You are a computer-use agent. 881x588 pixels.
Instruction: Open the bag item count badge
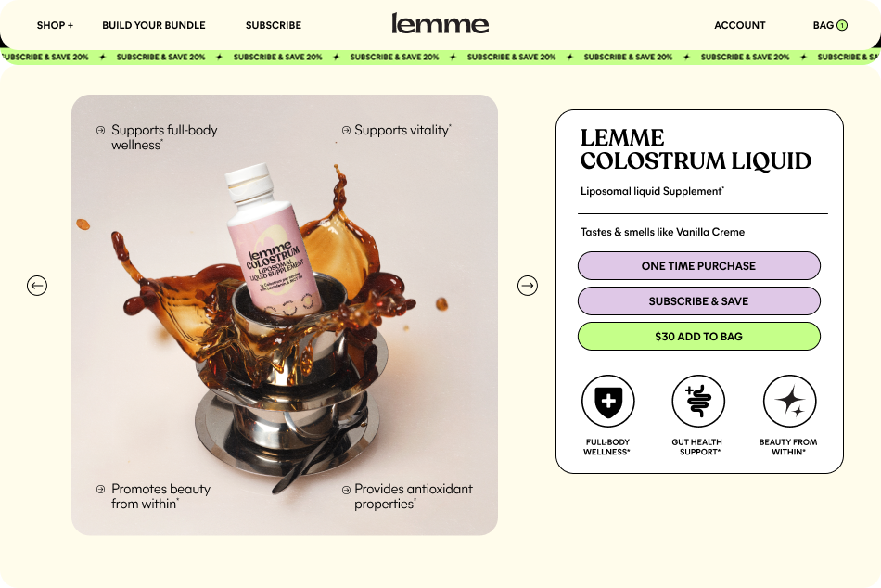pos(842,25)
